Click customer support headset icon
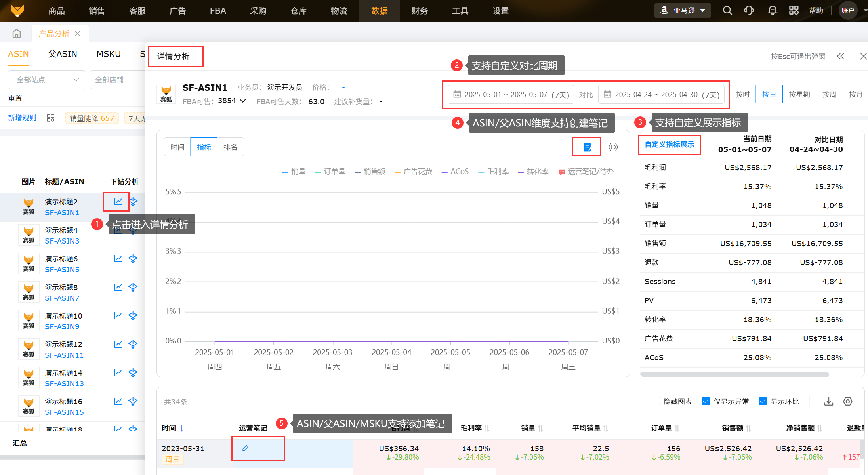The image size is (868, 475). click(749, 11)
